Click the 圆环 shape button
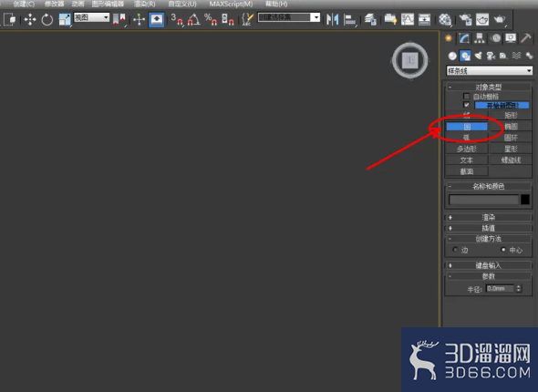The height and width of the screenshot is (392, 538). tap(511, 138)
